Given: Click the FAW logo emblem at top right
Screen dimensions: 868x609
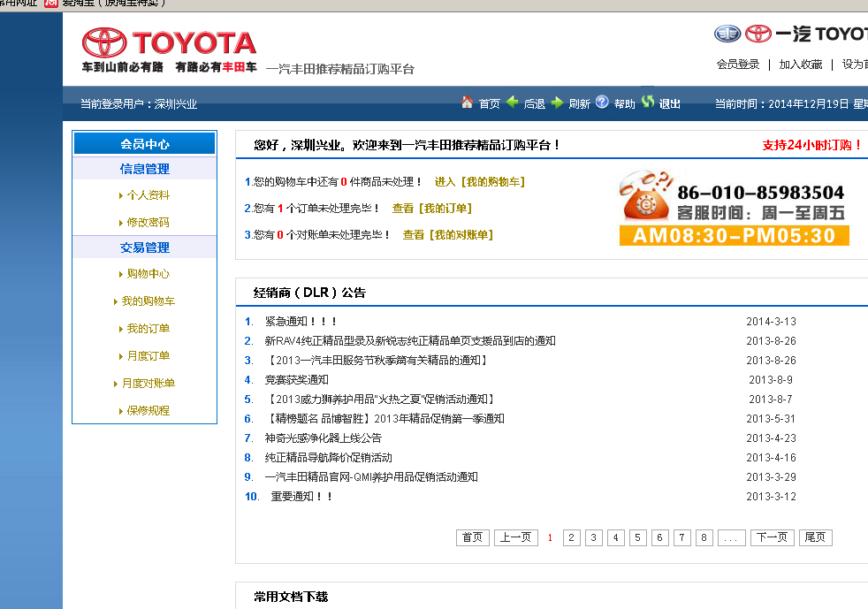Looking at the screenshot, I should (x=727, y=34).
